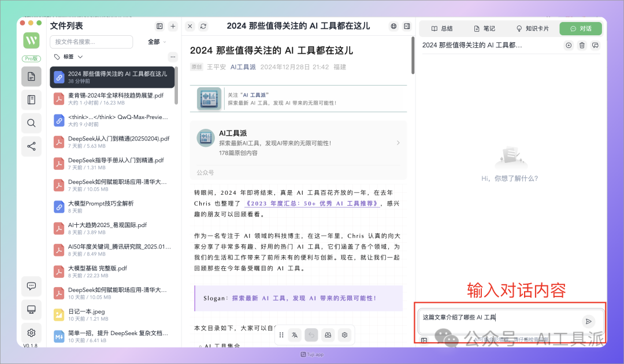Click the AI工具派 author link

[x=243, y=67]
